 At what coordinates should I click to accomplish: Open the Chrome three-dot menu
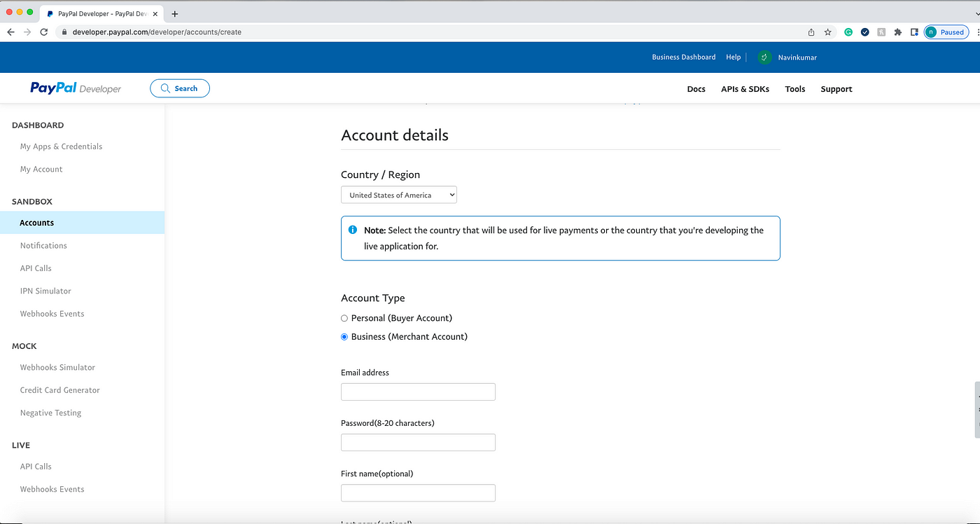point(977,32)
